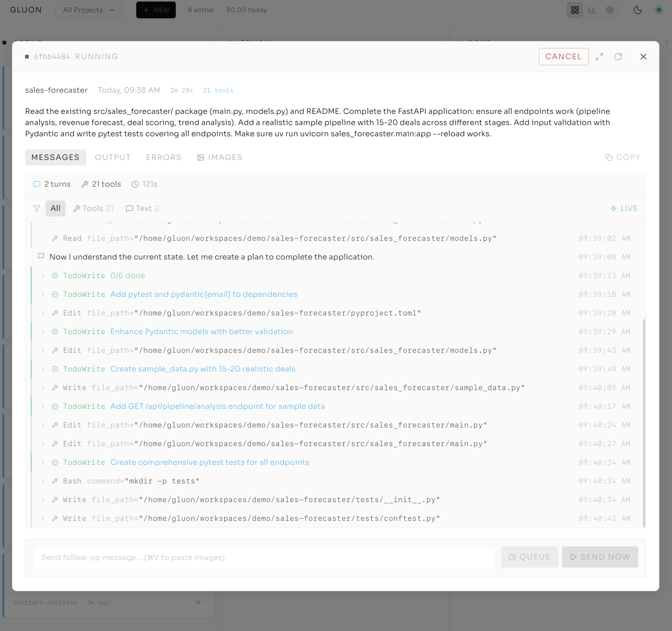Click the message list scrollbar

[x=644, y=423]
